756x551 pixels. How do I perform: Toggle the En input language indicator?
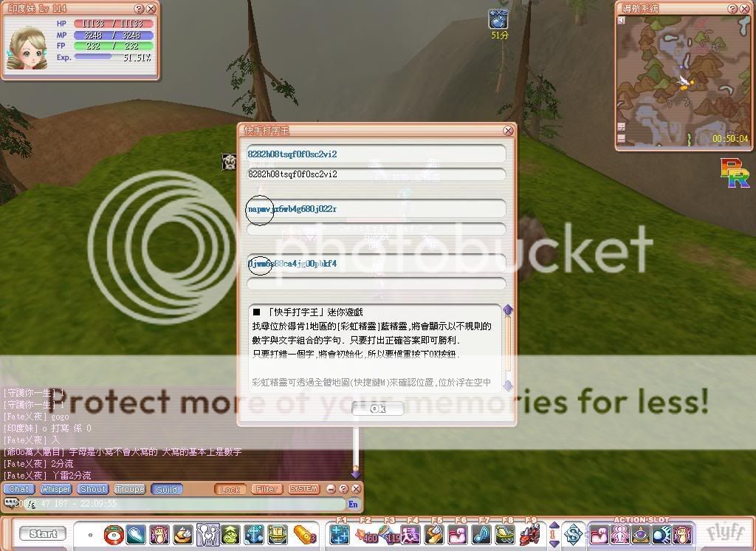tap(353, 504)
